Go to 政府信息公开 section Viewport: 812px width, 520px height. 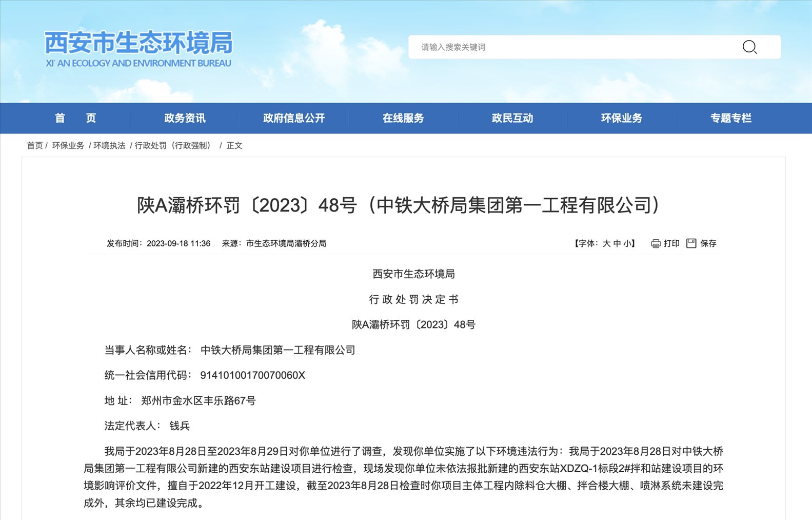[294, 118]
